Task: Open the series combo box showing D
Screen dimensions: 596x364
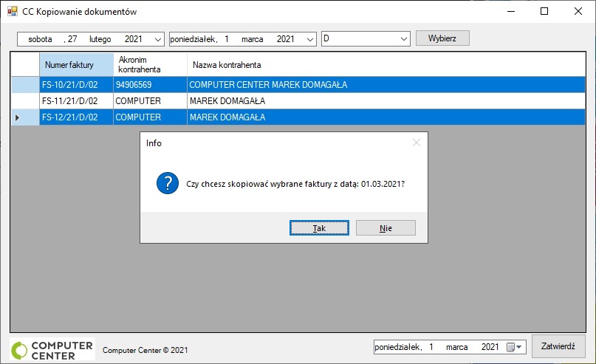Action: pyautogui.click(x=404, y=38)
